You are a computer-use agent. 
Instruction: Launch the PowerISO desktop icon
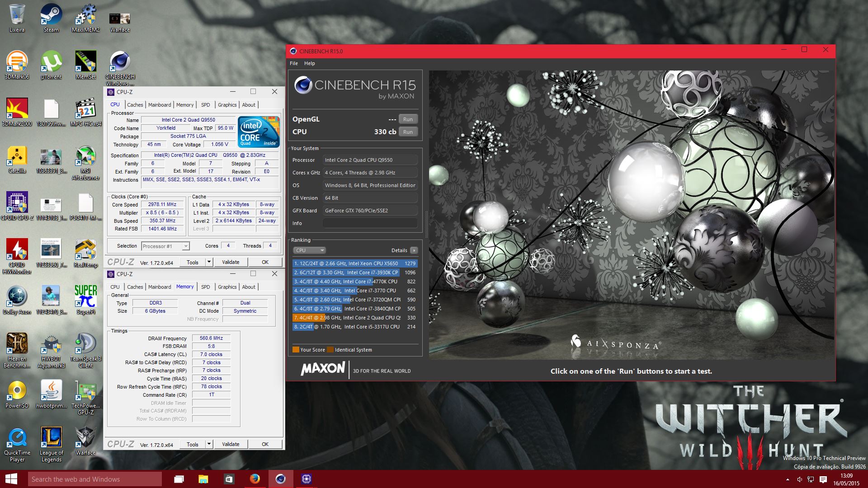[x=17, y=394]
